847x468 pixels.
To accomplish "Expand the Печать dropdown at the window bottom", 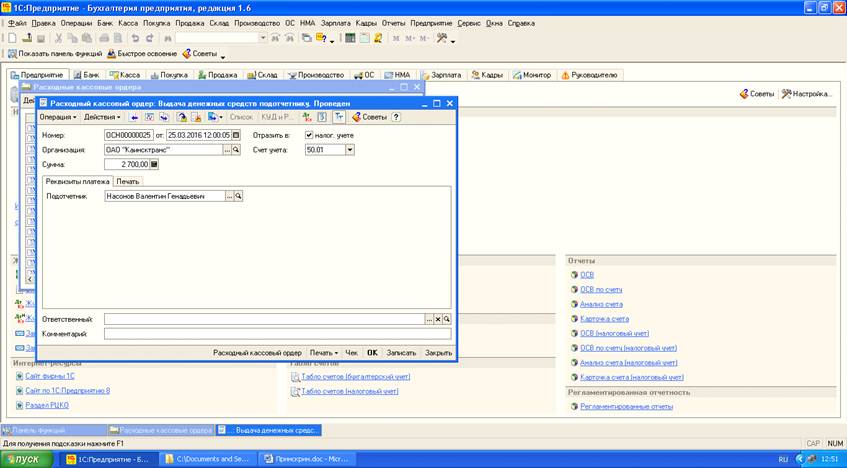I will [323, 352].
